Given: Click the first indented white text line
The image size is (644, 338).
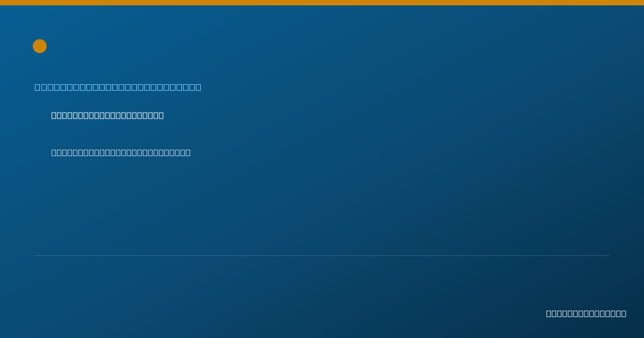Looking at the screenshot, I should 107,115.
